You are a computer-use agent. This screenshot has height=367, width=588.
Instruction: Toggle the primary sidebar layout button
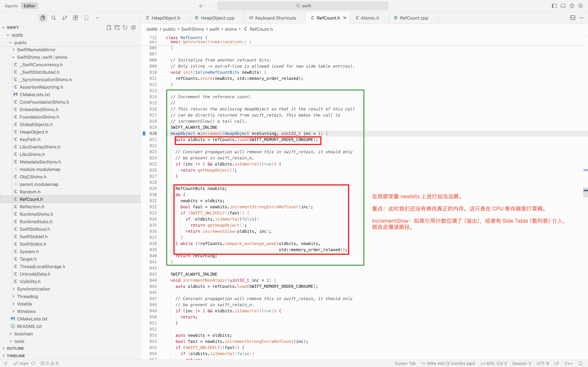(554, 6)
